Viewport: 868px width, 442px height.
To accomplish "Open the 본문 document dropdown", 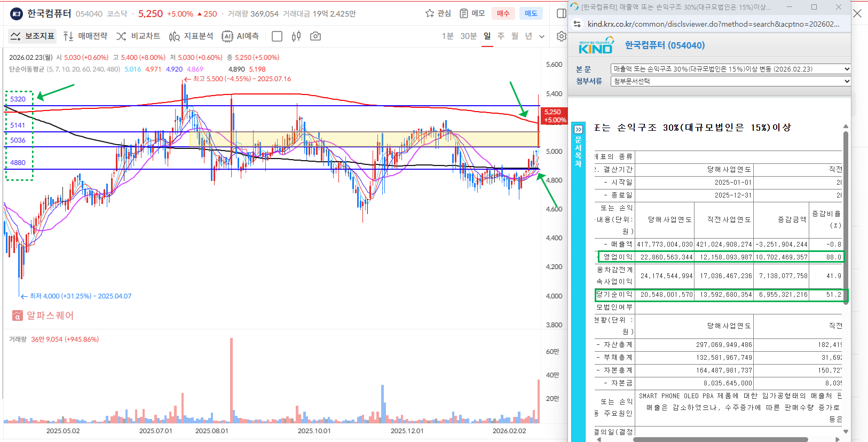I will click(730, 69).
